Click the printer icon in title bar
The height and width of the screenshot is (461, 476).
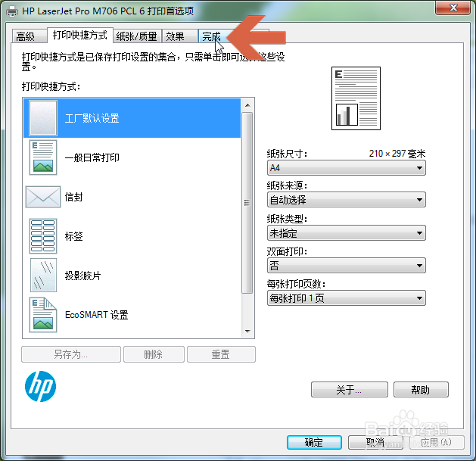pyautogui.click(x=12, y=11)
